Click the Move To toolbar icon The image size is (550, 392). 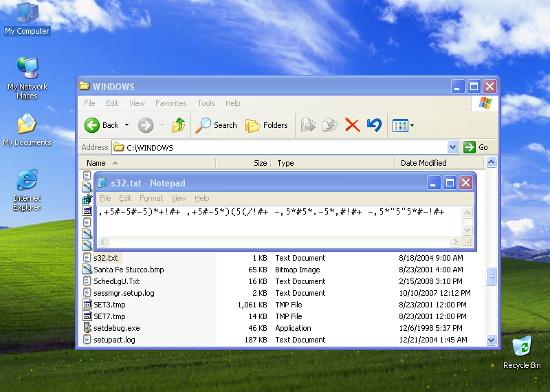308,125
